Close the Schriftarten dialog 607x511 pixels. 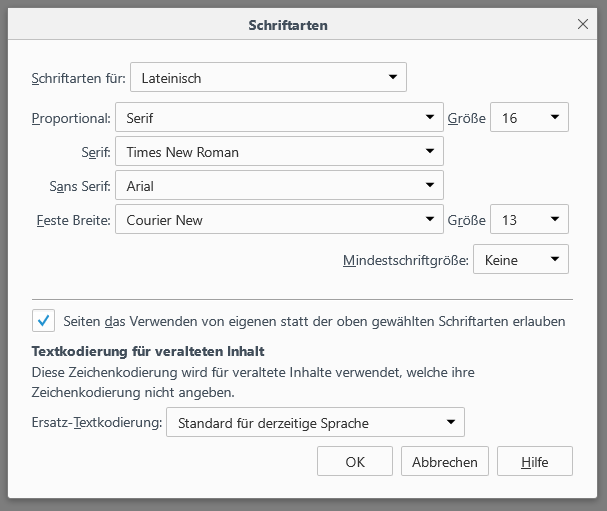tap(583, 24)
